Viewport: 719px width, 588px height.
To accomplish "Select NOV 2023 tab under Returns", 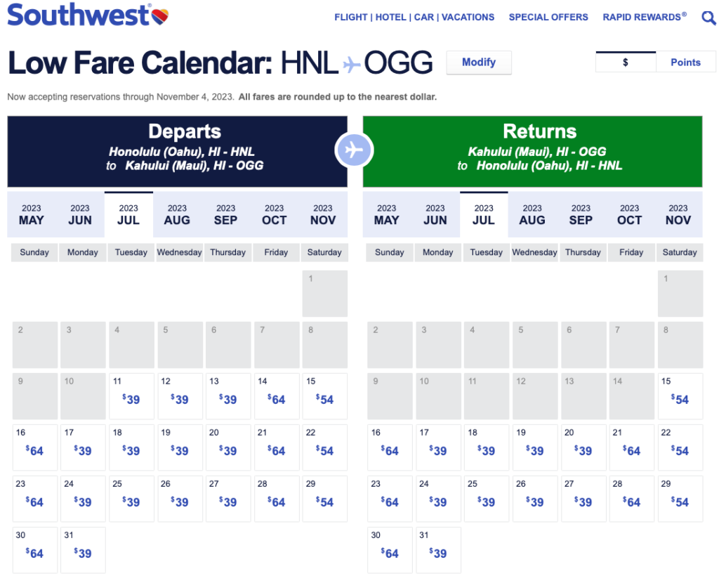I will [x=678, y=214].
